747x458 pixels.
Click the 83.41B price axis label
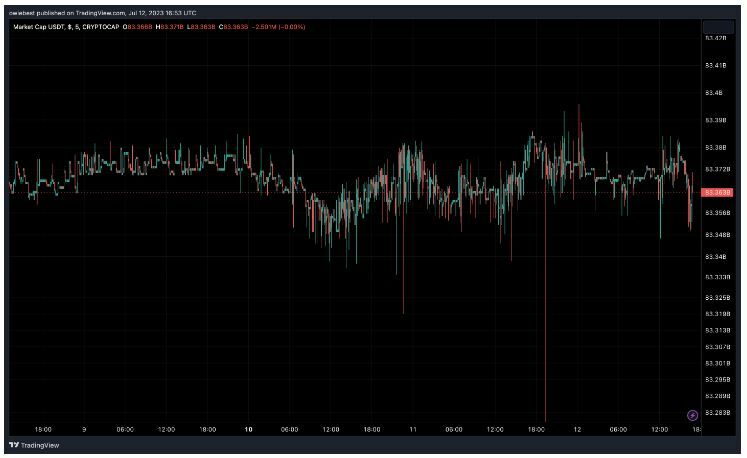(x=716, y=66)
